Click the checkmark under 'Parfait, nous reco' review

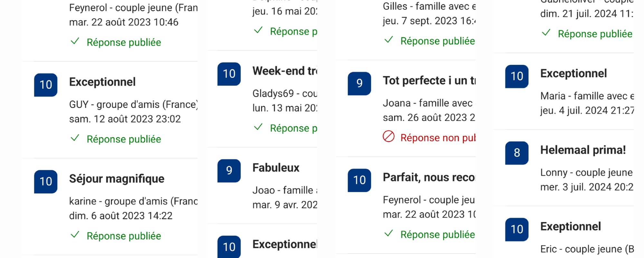(389, 233)
